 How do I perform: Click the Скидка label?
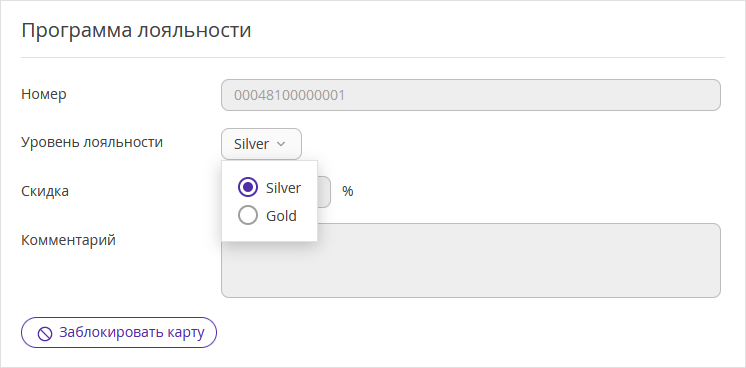45,191
